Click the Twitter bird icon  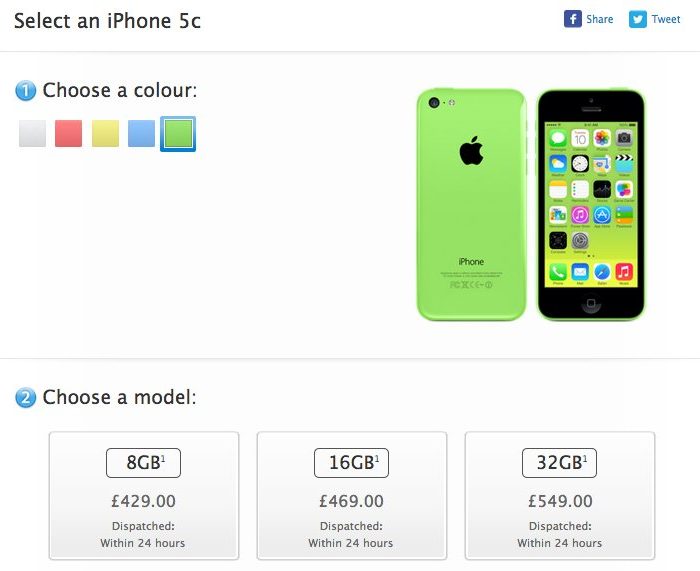[x=638, y=19]
